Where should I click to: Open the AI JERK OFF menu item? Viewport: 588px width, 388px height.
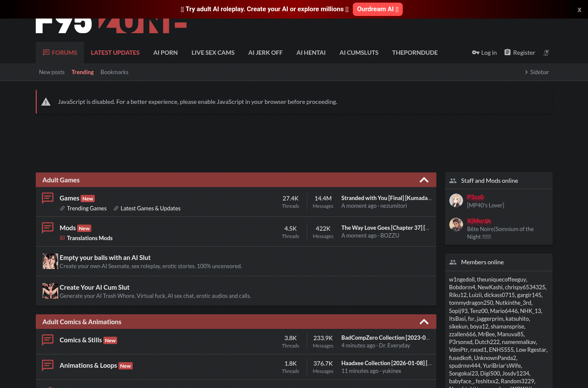265,53
